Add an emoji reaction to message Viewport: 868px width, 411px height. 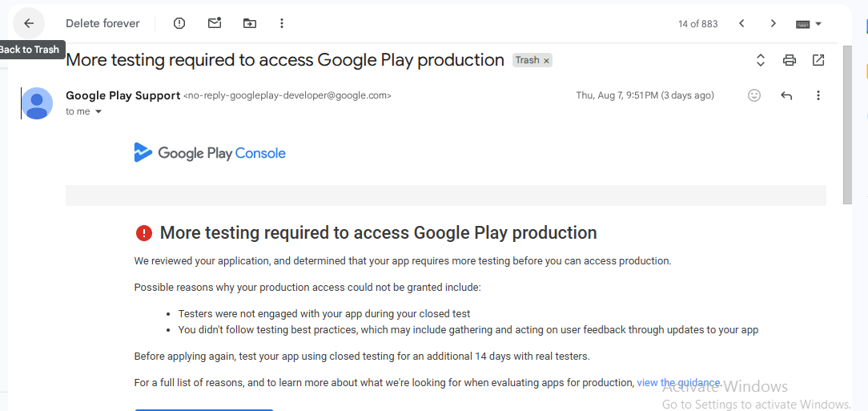coord(754,95)
